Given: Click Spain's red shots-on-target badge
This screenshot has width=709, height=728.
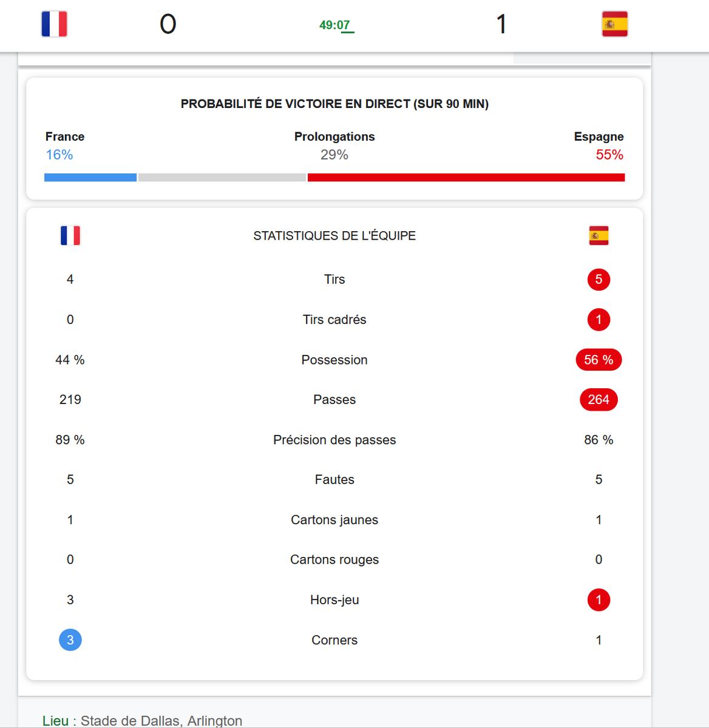Looking at the screenshot, I should coord(599,320).
